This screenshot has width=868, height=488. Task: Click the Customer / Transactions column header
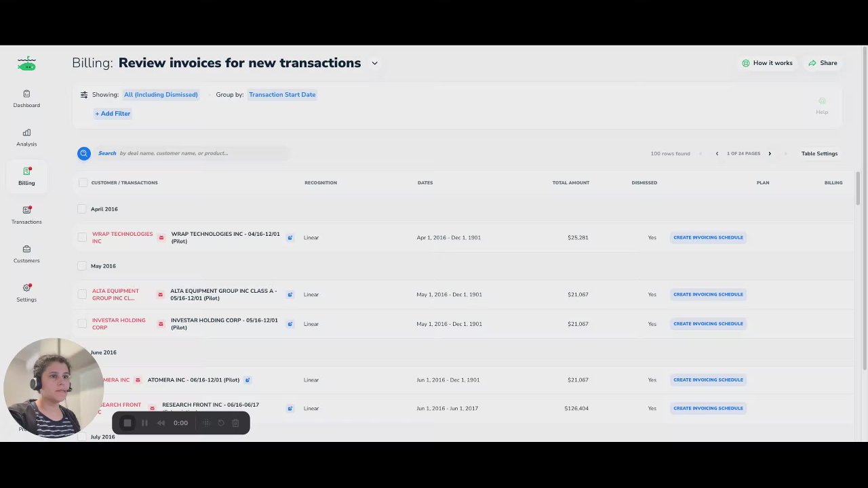[124, 183]
